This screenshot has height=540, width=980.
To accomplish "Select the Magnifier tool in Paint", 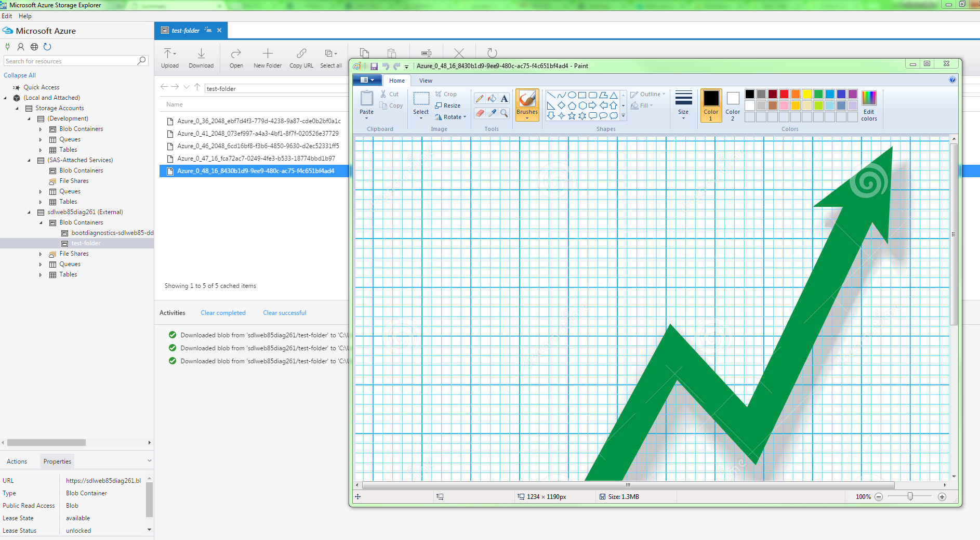I will click(504, 113).
